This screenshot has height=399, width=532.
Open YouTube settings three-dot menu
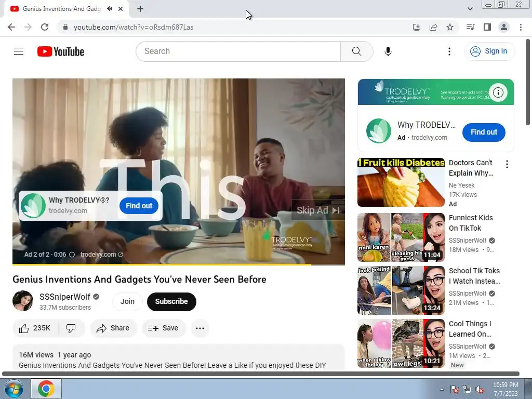(x=449, y=51)
